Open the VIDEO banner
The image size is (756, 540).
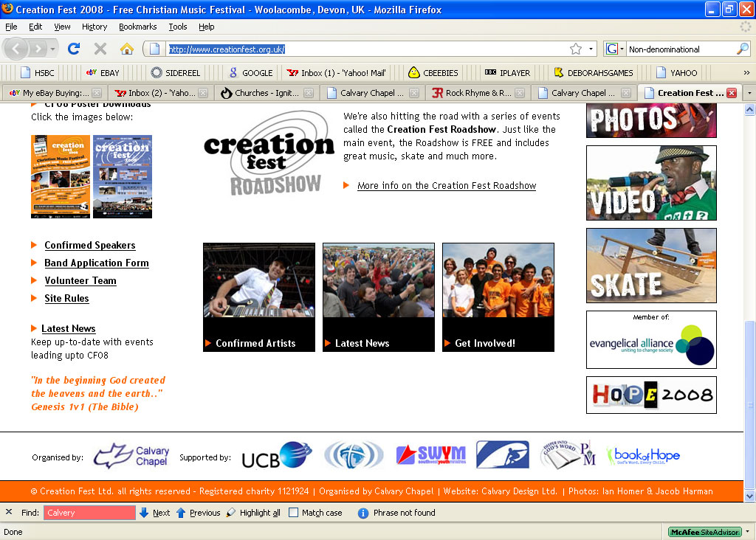click(x=651, y=183)
